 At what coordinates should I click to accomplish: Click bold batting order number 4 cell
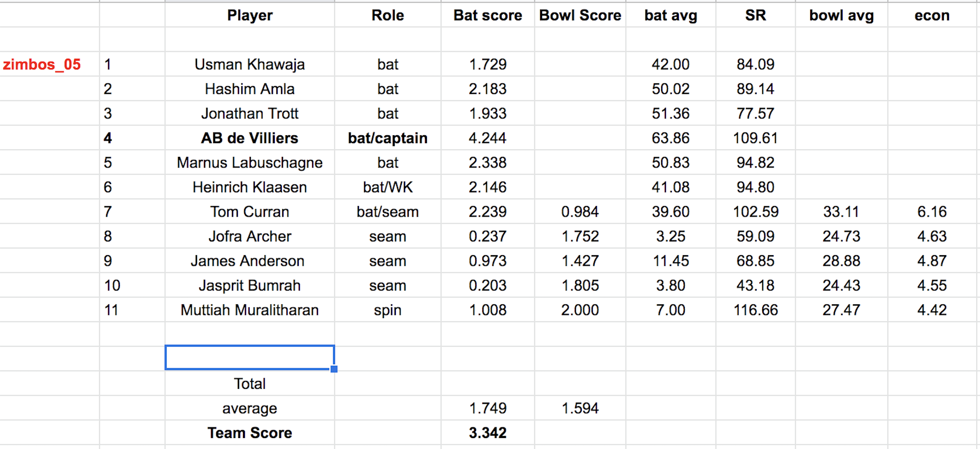tap(132, 138)
